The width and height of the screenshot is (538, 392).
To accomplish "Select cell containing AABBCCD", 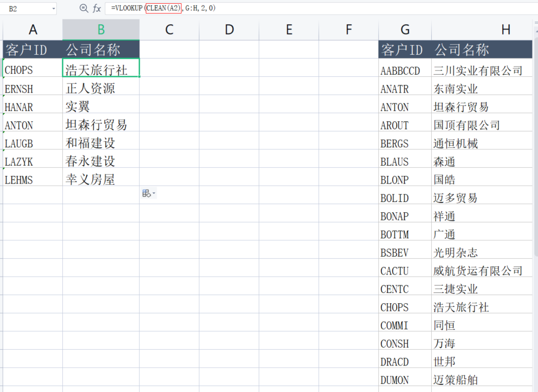I will pyautogui.click(x=405, y=68).
